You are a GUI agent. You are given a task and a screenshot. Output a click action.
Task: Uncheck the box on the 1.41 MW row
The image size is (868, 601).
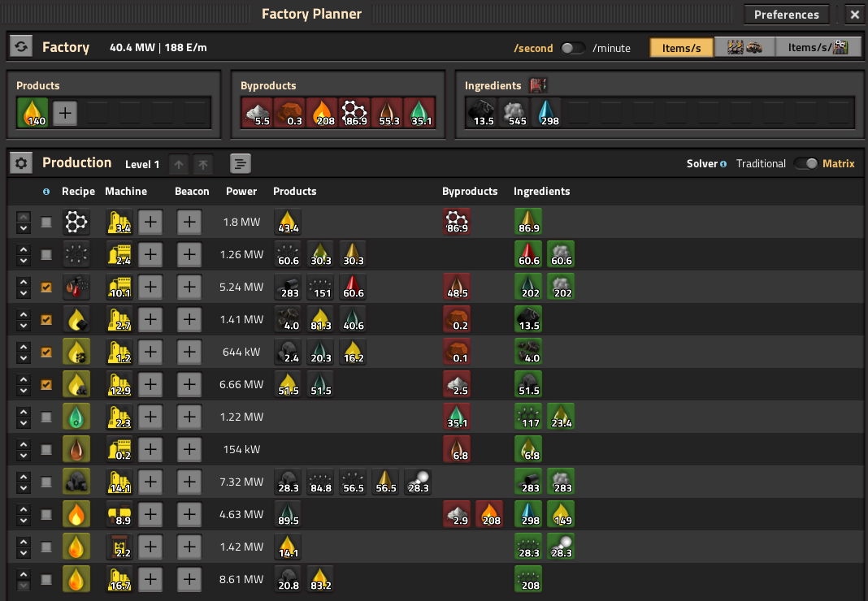tap(46, 319)
